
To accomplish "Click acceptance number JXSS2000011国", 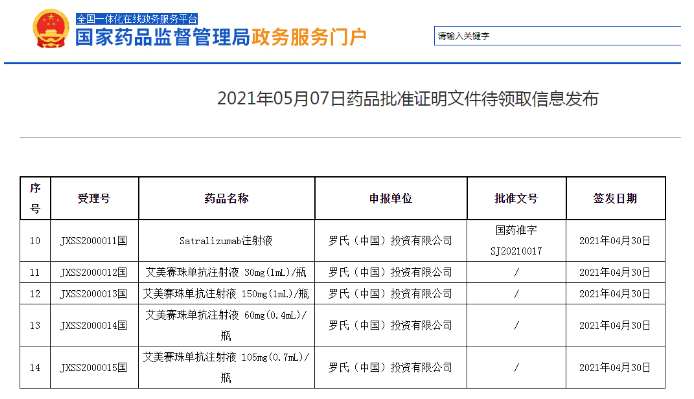I will pos(94,240).
